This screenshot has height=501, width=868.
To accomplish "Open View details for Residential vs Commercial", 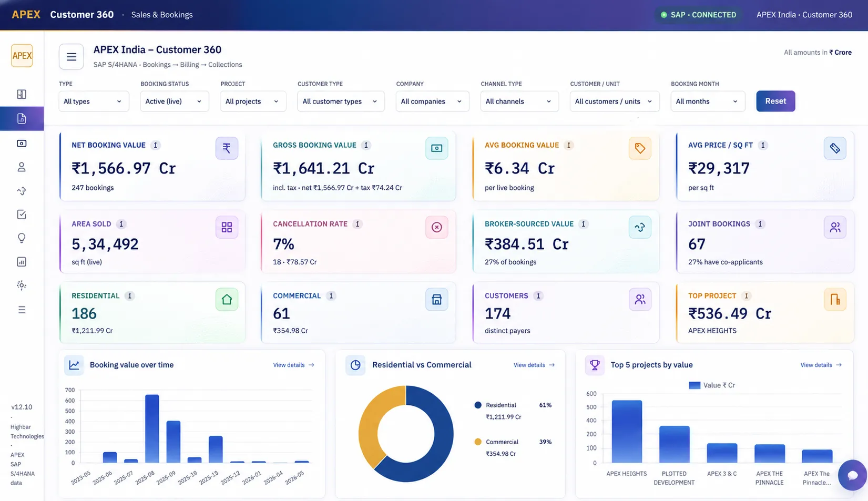I will pos(534,365).
